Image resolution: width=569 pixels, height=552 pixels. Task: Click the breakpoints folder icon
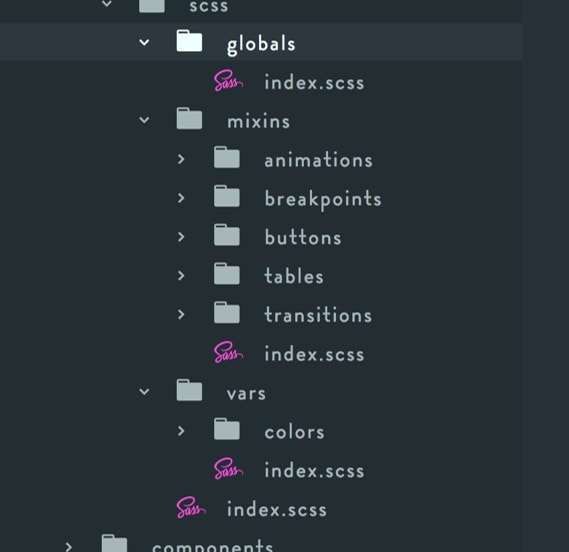226,196
